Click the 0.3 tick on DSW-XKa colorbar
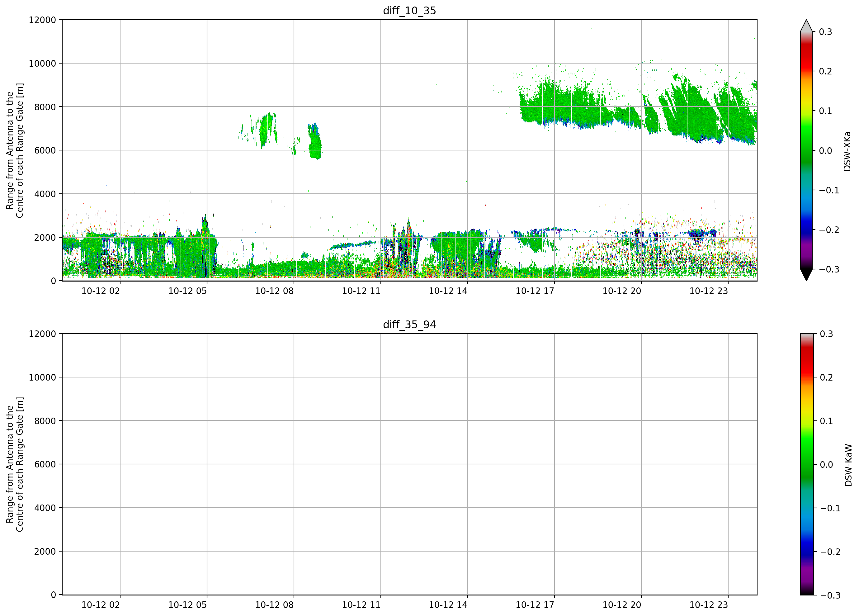 click(825, 32)
